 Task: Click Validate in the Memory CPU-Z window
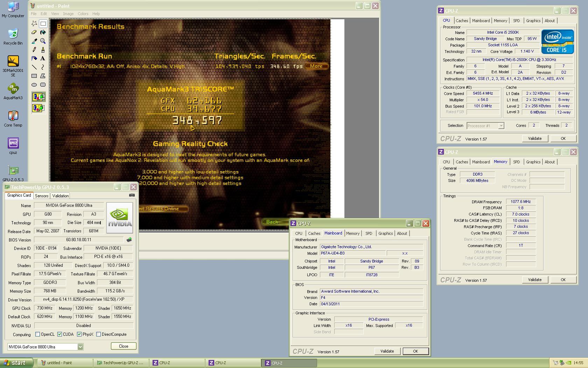coord(534,280)
